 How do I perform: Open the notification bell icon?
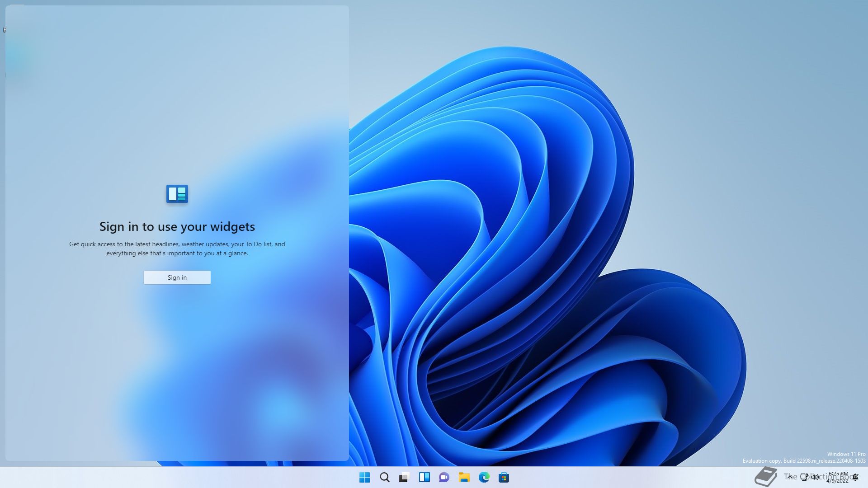click(x=855, y=477)
